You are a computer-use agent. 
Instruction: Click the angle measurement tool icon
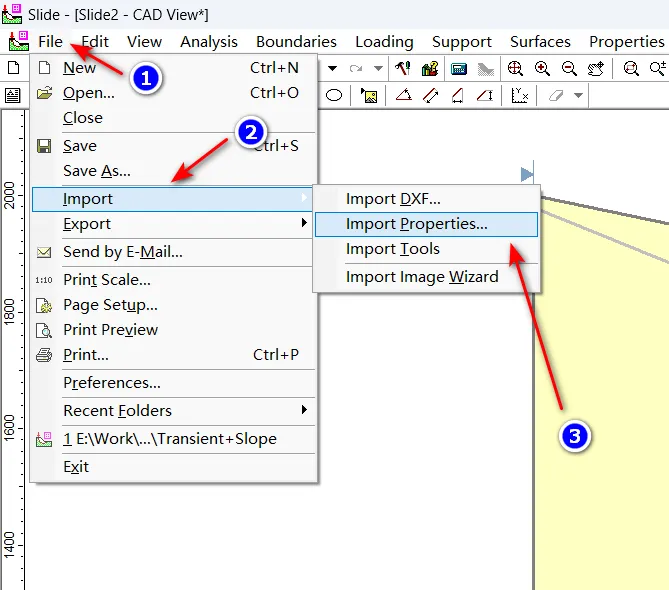(403, 96)
